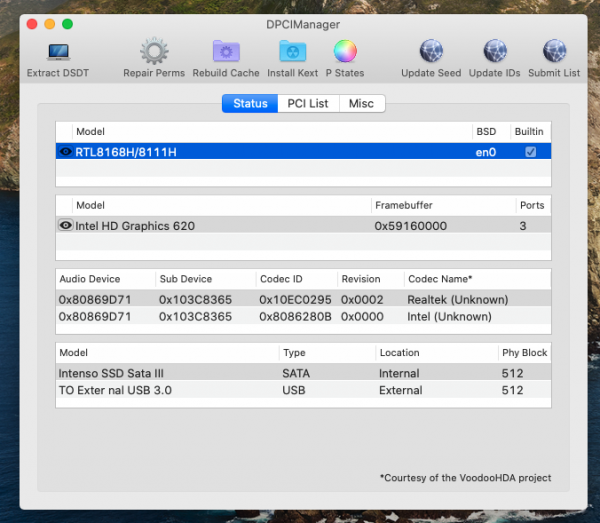Click the eye icon beside RTL8168H/8111H
The height and width of the screenshot is (523, 600).
[66, 152]
